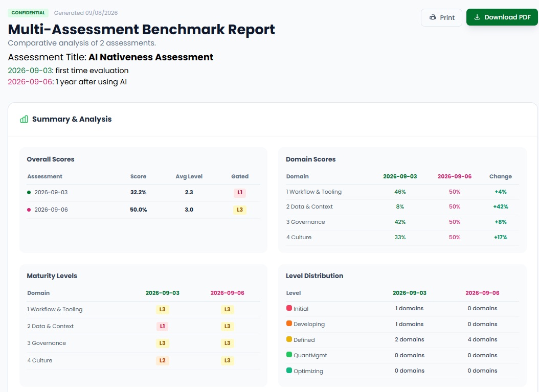Click the +4% change for Workflow & Tooling

coord(501,192)
